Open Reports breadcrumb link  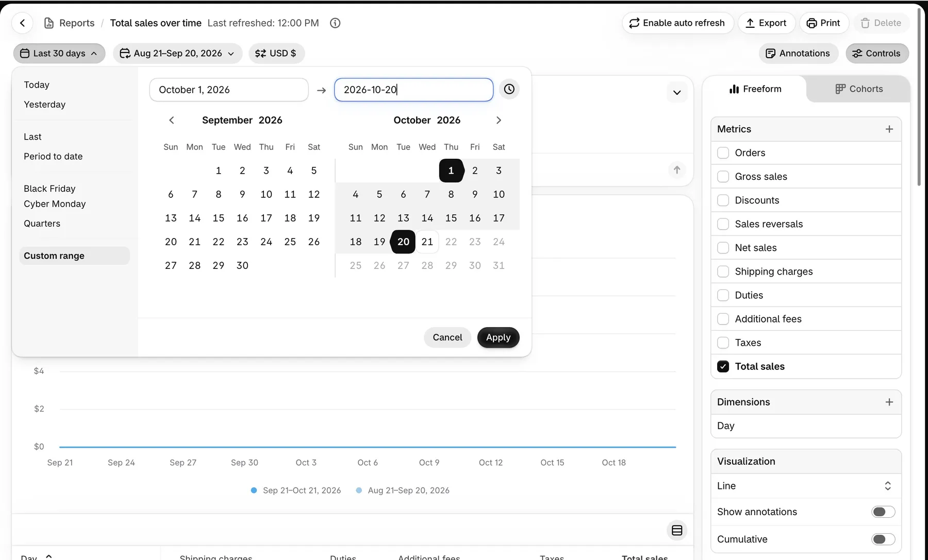click(77, 23)
